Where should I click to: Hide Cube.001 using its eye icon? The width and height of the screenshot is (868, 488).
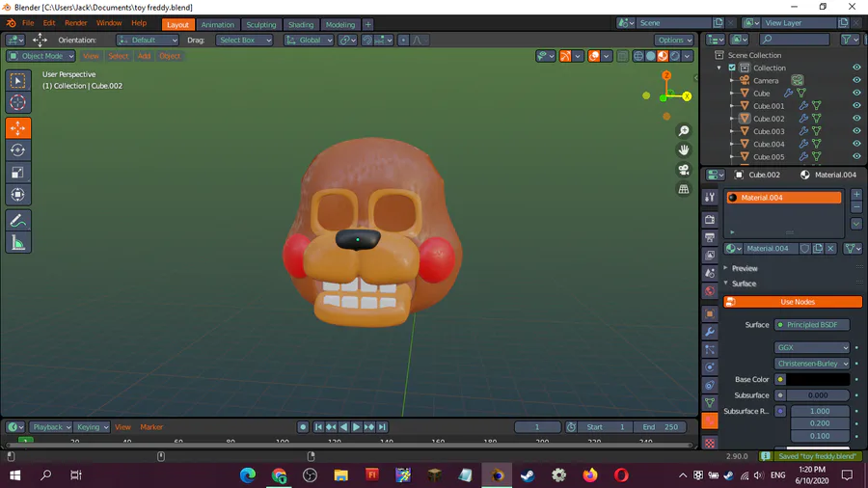click(856, 106)
